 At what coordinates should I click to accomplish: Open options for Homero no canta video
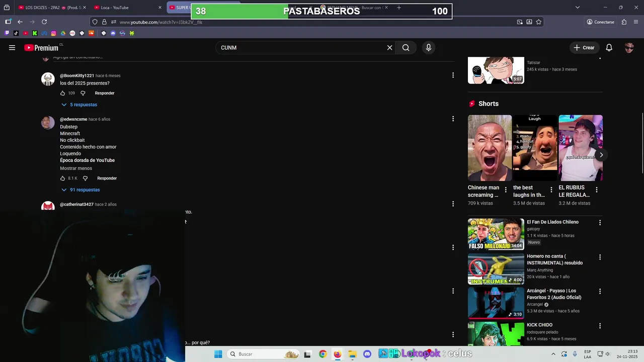pos(600,257)
